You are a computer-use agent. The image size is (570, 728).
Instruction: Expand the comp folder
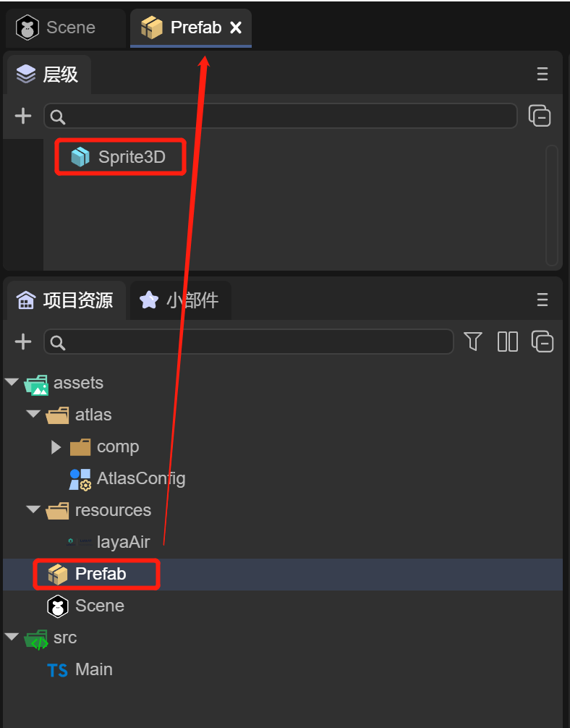(x=56, y=446)
